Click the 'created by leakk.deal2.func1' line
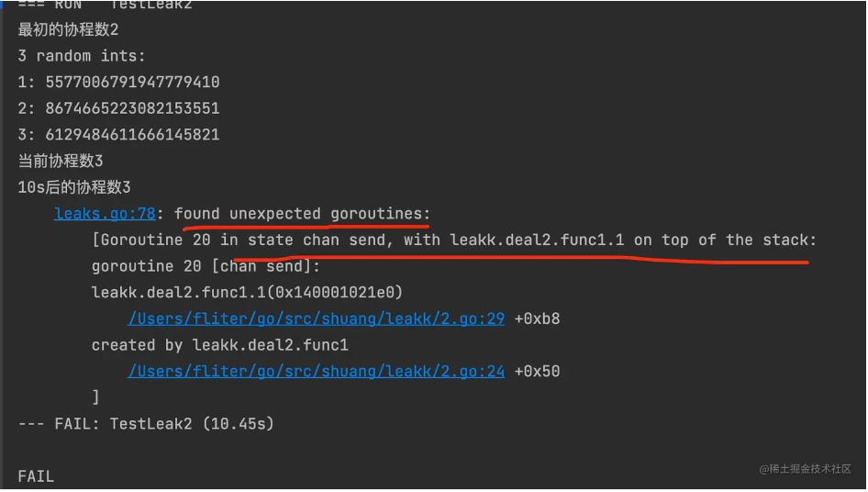868x492 pixels. click(x=220, y=345)
